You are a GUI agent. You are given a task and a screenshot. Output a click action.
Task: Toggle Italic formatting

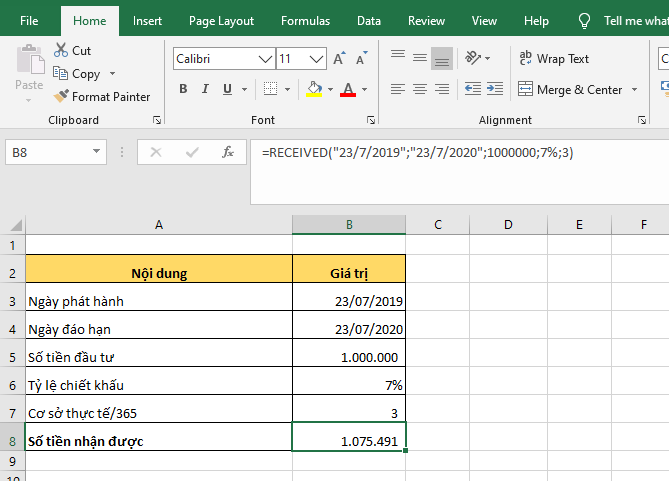(x=207, y=89)
